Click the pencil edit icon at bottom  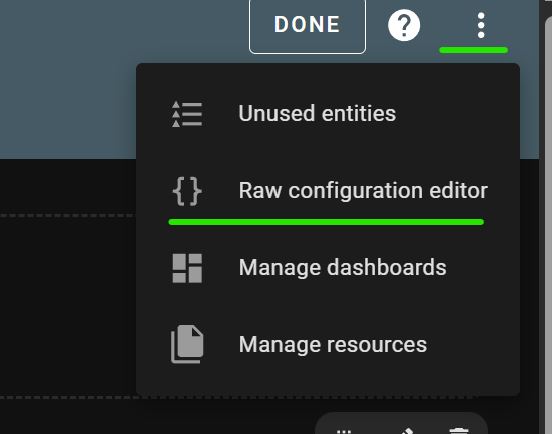(404, 431)
